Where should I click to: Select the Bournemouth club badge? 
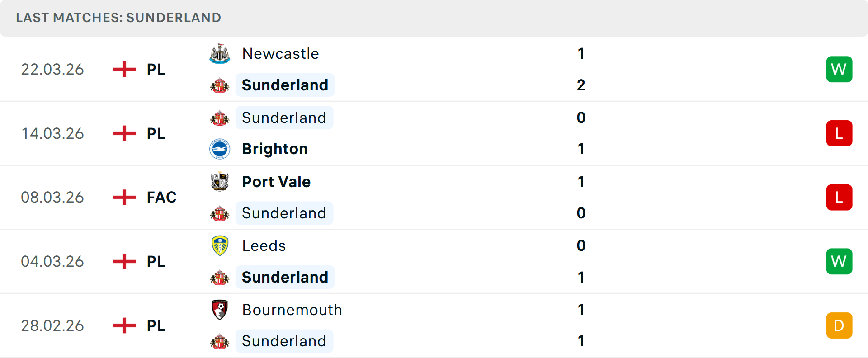pyautogui.click(x=220, y=310)
